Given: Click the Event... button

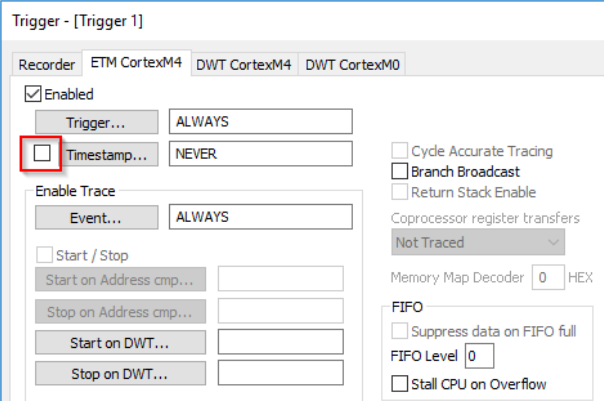Looking at the screenshot, I should [x=96, y=217].
